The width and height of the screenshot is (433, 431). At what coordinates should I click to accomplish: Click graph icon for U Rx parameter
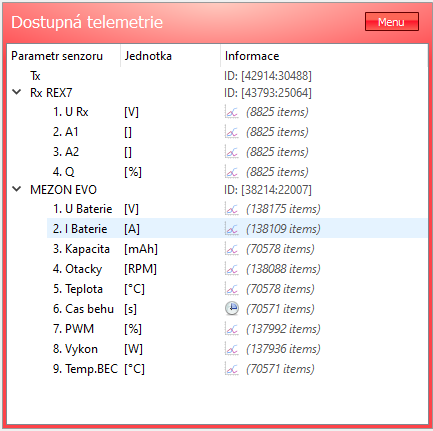pyautogui.click(x=232, y=112)
